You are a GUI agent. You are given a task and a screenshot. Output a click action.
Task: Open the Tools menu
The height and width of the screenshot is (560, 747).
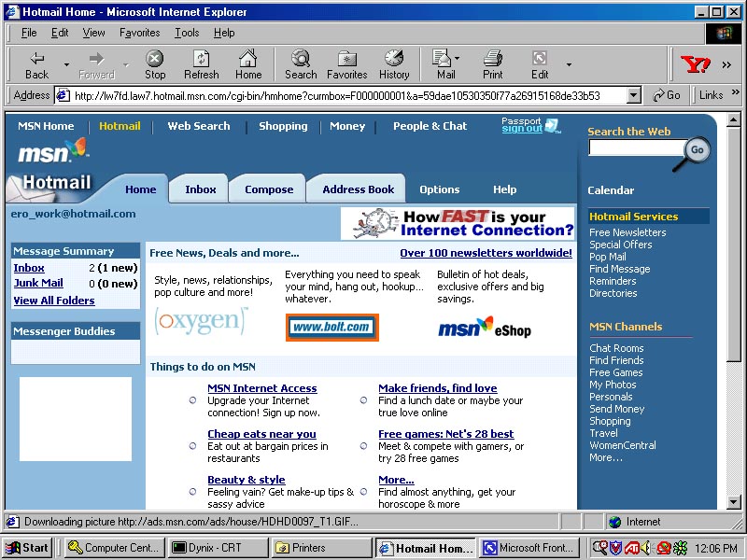tap(187, 33)
